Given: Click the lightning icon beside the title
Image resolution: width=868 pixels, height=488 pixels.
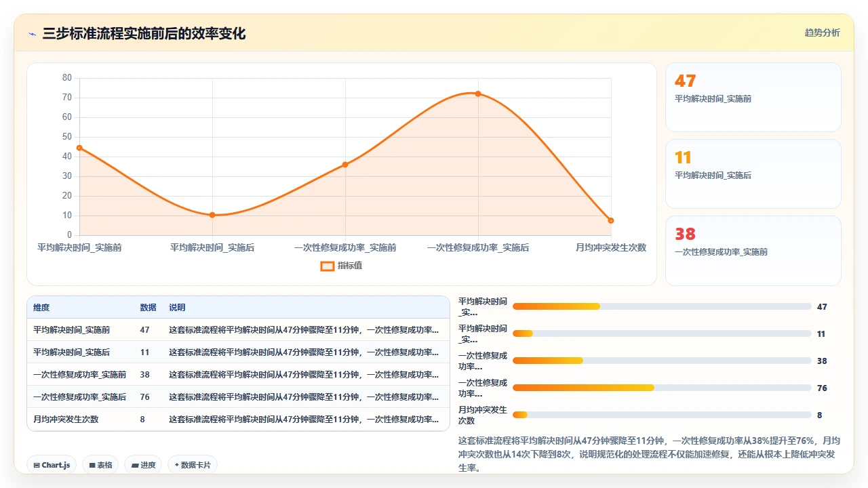Looking at the screenshot, I should pyautogui.click(x=32, y=34).
